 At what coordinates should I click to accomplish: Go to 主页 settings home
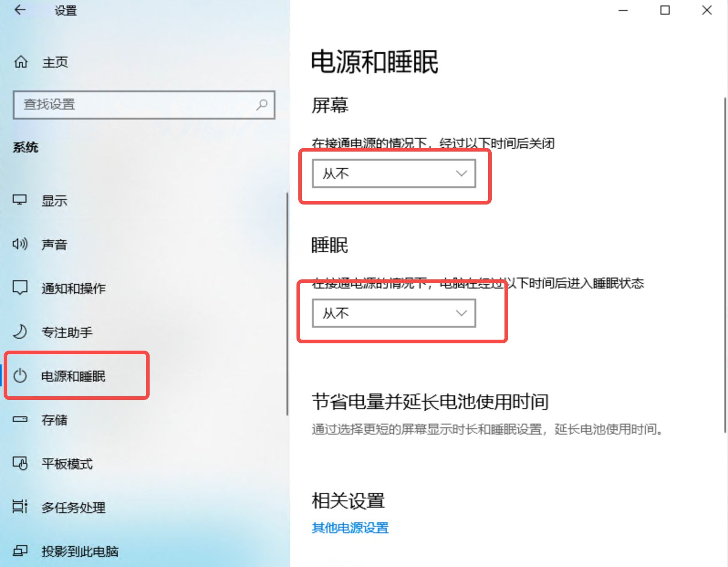[55, 62]
